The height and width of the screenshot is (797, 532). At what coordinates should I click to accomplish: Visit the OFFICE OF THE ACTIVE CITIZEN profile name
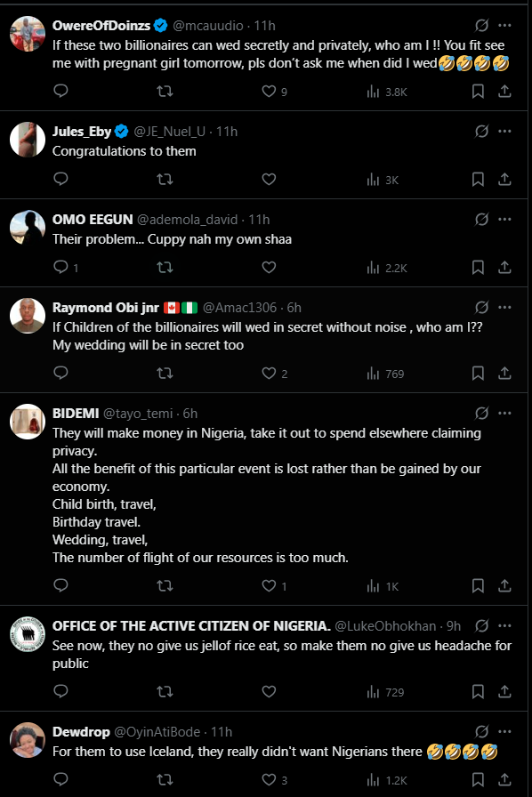tap(191, 625)
